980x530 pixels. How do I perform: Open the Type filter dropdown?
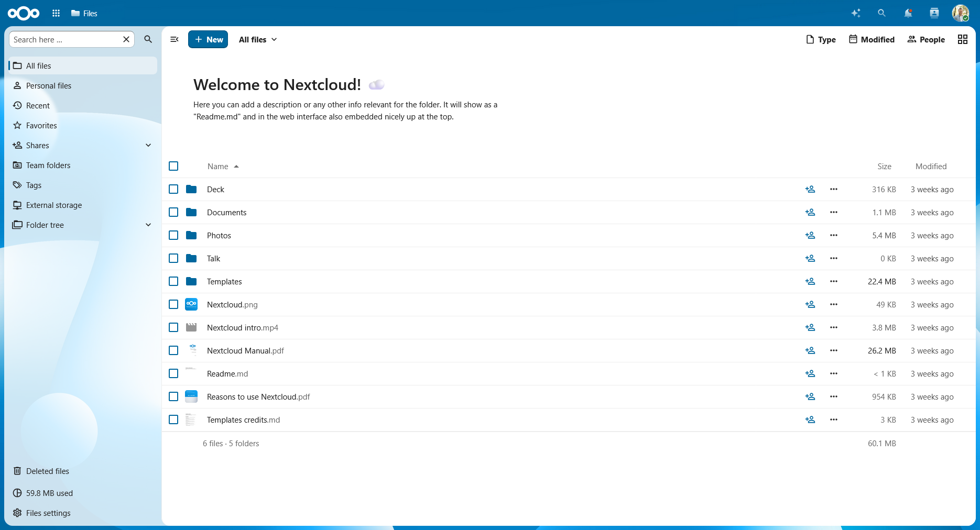pos(821,39)
